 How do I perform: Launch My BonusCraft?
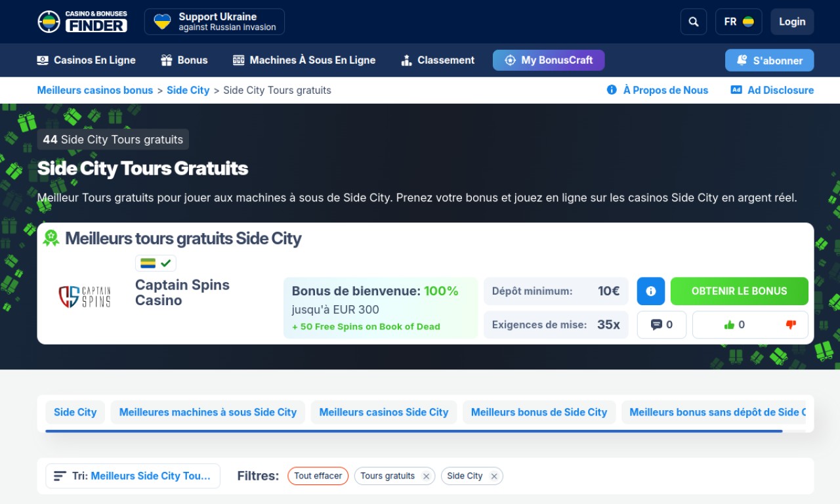(549, 60)
